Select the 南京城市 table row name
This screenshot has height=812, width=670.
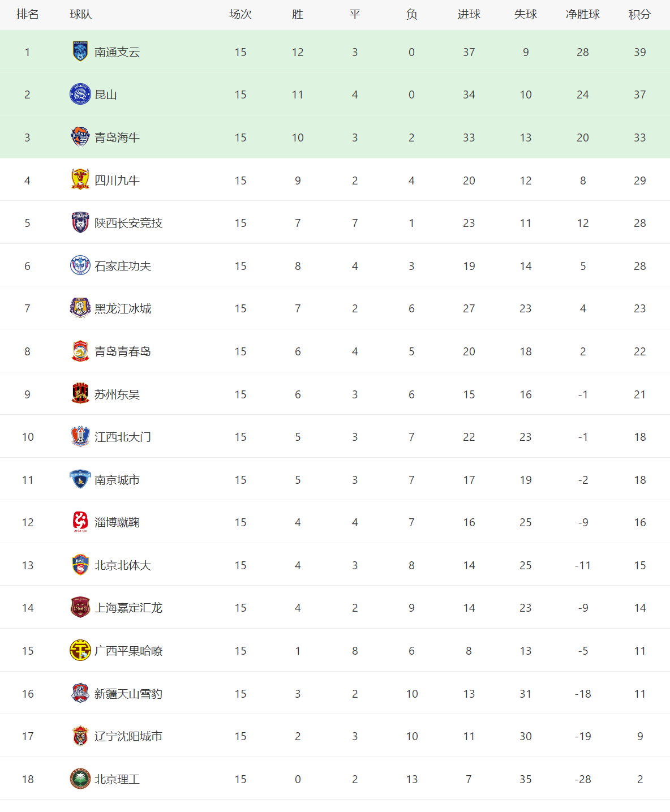[117, 480]
